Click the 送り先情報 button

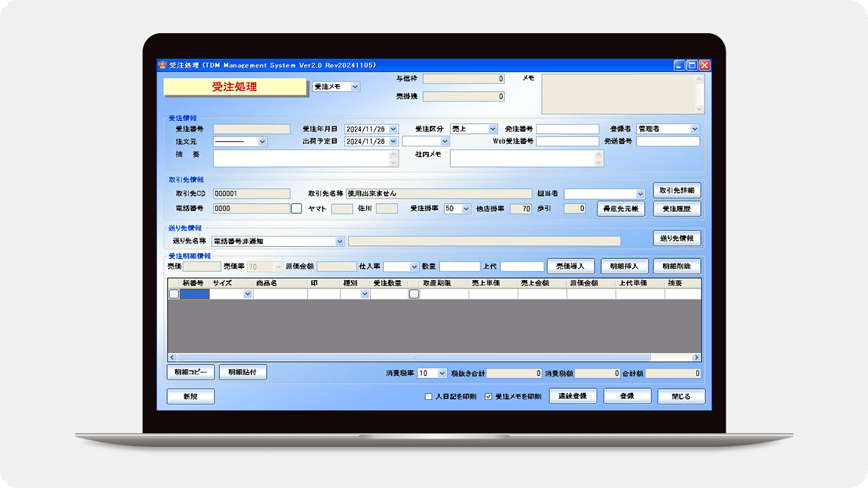(677, 238)
